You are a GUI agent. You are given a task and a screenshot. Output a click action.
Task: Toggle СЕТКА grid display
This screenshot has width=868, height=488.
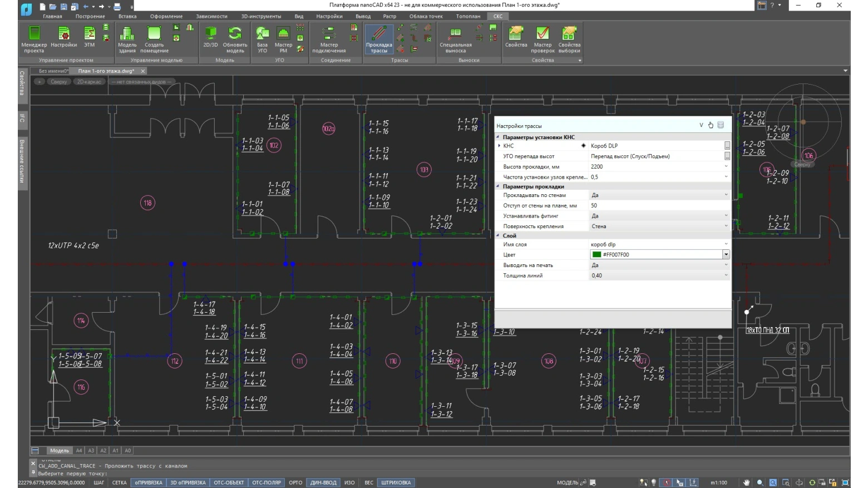tap(119, 482)
